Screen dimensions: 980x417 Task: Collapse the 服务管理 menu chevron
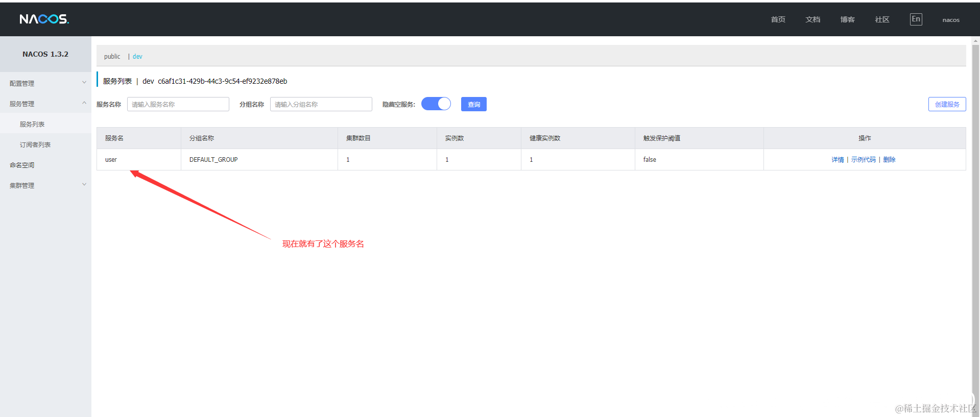coord(84,103)
